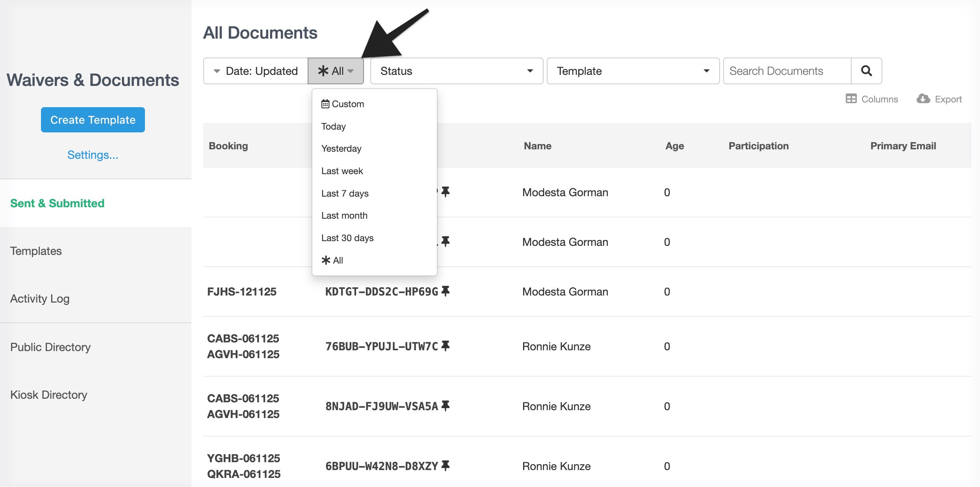Sort by the Age column header
Screen dimensions: 980x487
(x=675, y=146)
